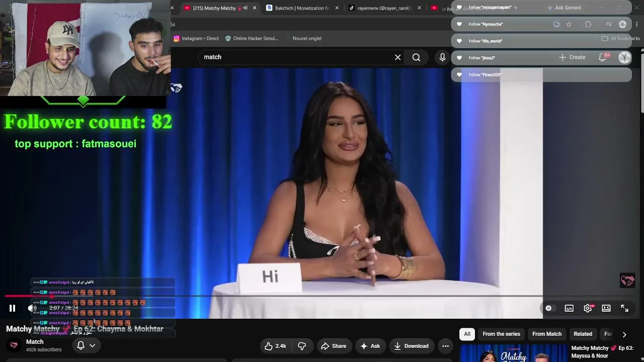Switch to the Matchy Matchy browser tab

click(x=214, y=8)
